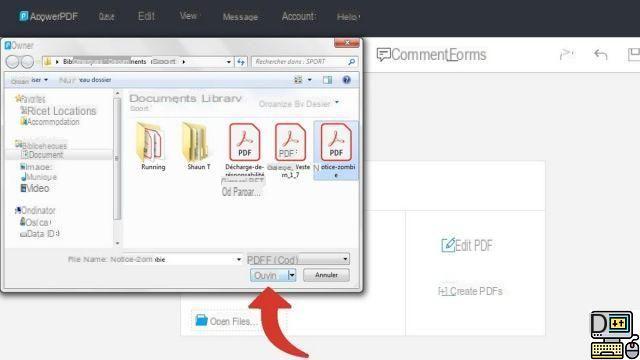Click the navigation pane vertical scrollbar

(x=117, y=158)
